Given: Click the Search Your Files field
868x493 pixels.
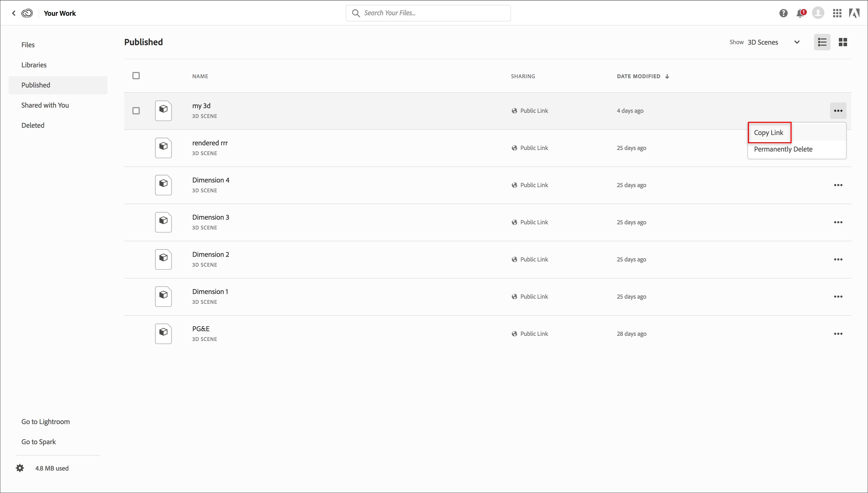Looking at the screenshot, I should [x=428, y=13].
